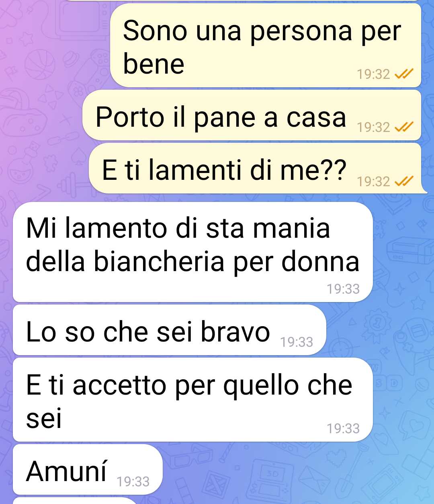
Task: Select the 'Porto il pane a casa' bubble
Action: (x=252, y=115)
